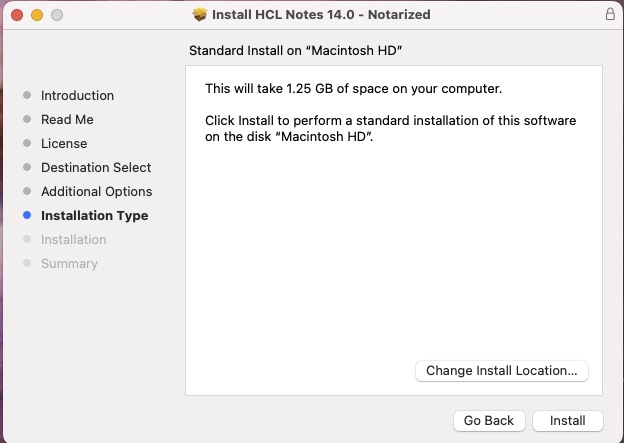Click the dimmed Summary step
This screenshot has width=624, height=443.
pyautogui.click(x=69, y=264)
